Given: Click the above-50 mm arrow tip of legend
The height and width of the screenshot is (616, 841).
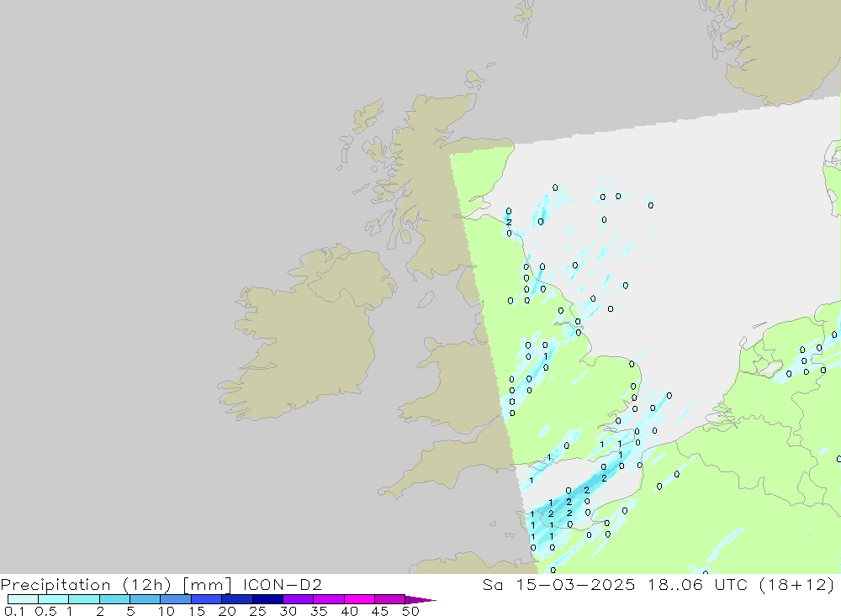Looking at the screenshot, I should coord(420,600).
